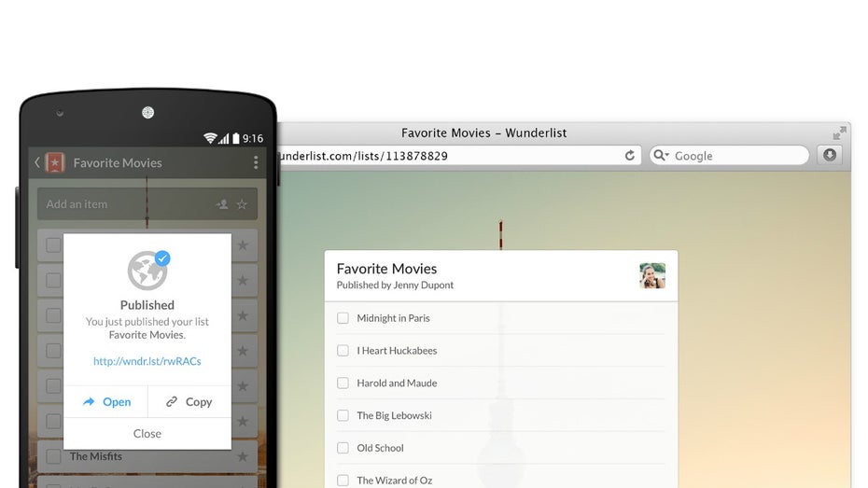Click the fullscreen arrows in browser window

tap(839, 132)
